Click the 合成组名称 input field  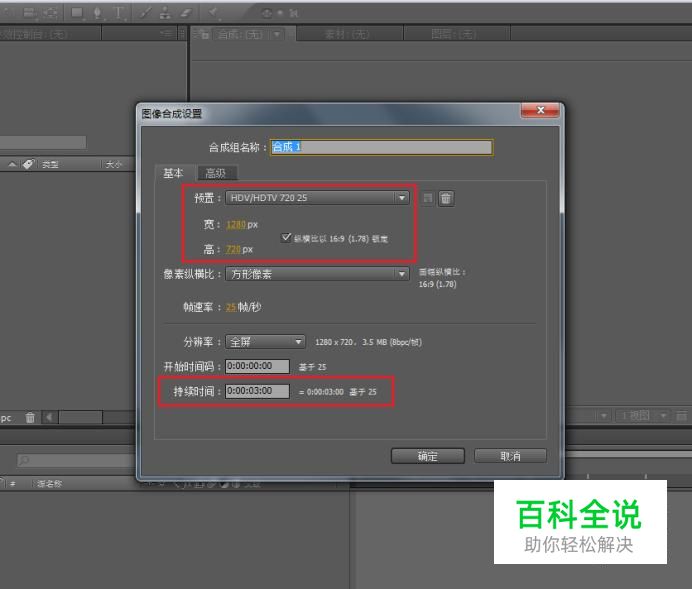pyautogui.click(x=381, y=147)
